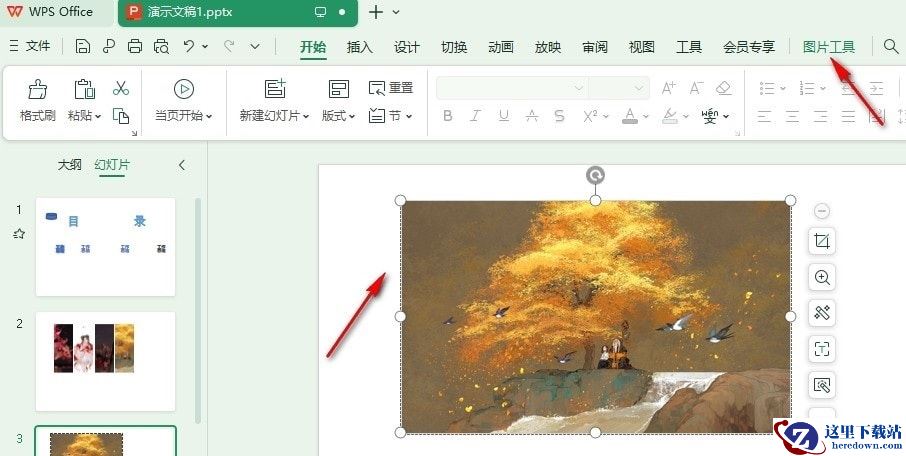Toggle Underline formatting
The height and width of the screenshot is (456, 906).
(504, 116)
